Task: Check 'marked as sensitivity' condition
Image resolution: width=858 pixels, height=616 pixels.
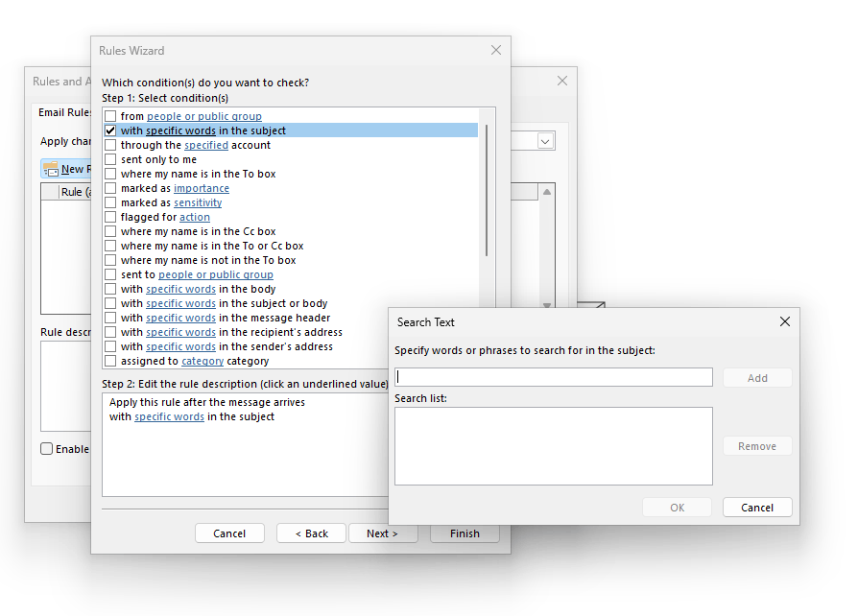Action: (110, 202)
